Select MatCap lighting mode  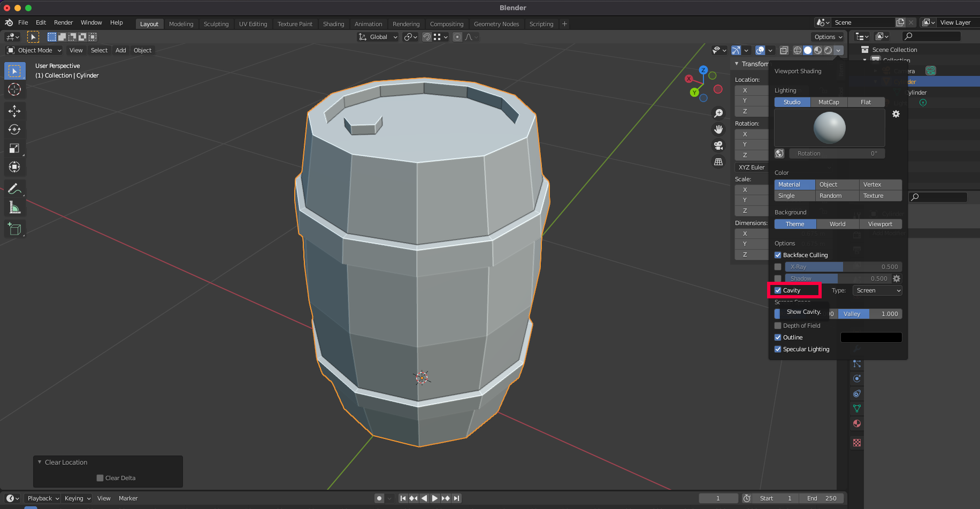coord(829,102)
